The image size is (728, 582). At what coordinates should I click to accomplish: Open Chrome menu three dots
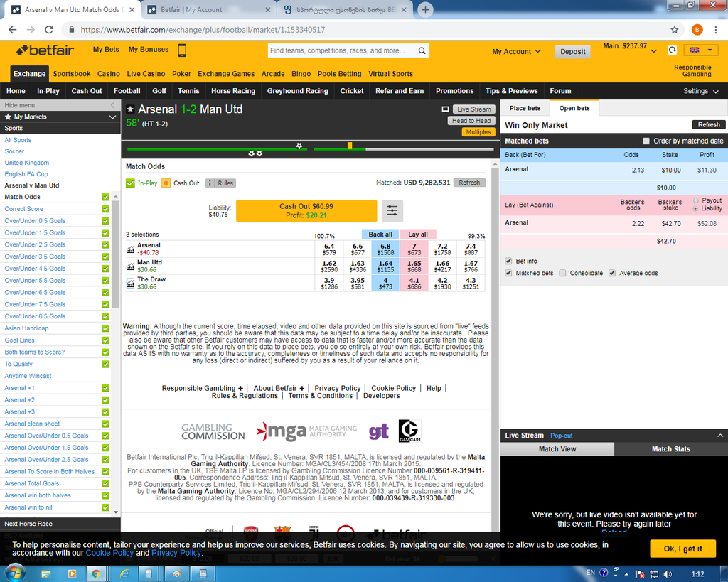pos(715,30)
